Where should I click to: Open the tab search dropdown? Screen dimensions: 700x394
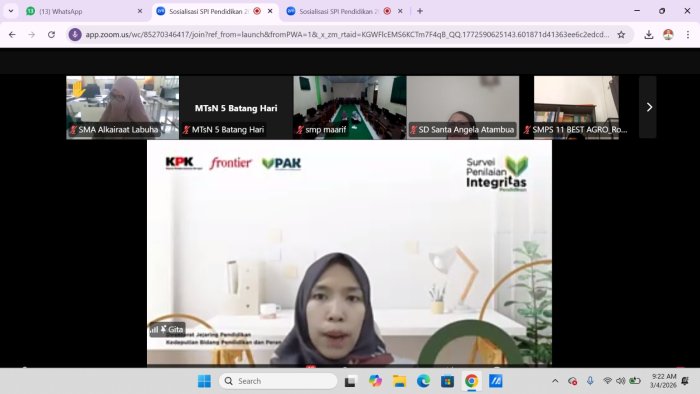(11, 11)
